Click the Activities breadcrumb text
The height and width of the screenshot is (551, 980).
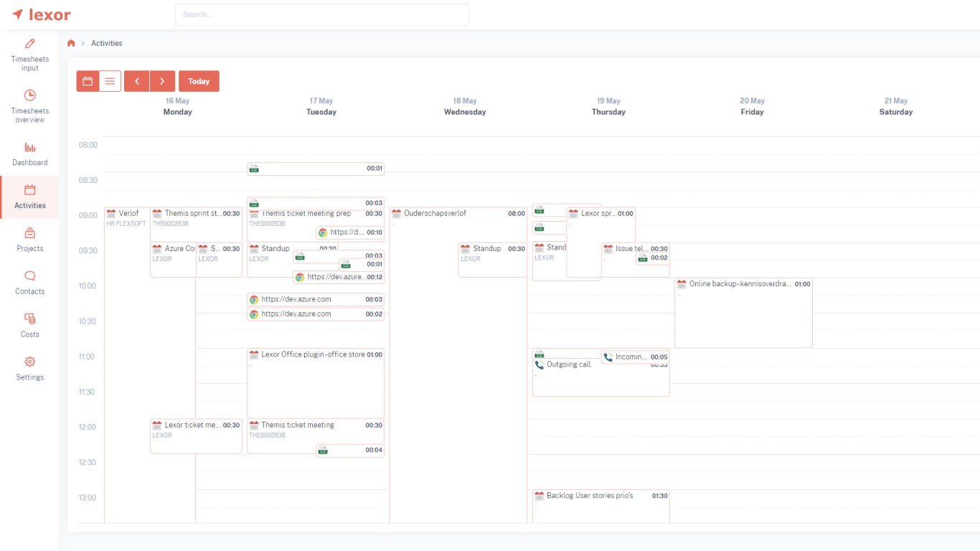tap(107, 43)
